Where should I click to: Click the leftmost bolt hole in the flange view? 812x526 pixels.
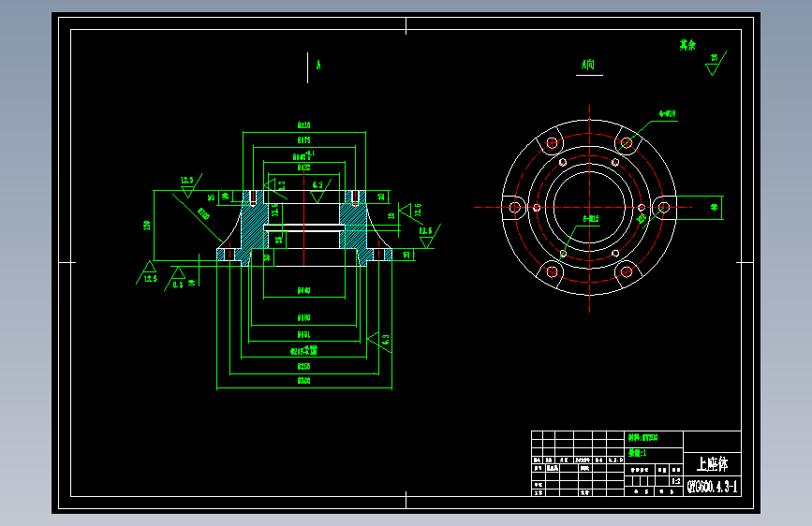pyautogui.click(x=515, y=208)
